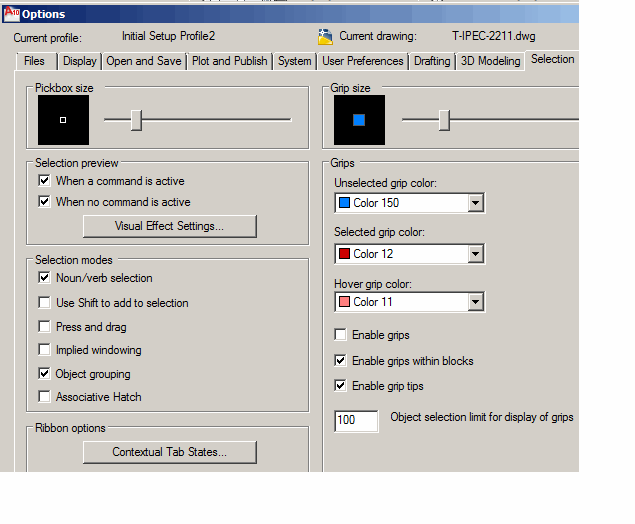Click the AutoCAD icon in Options title bar
This screenshot has width=635, height=524.
point(11,14)
